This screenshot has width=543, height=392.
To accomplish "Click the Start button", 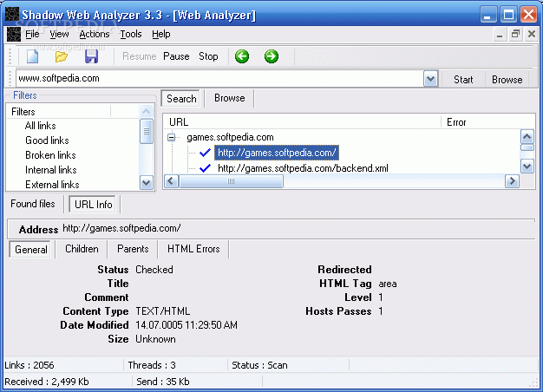I will pos(463,80).
